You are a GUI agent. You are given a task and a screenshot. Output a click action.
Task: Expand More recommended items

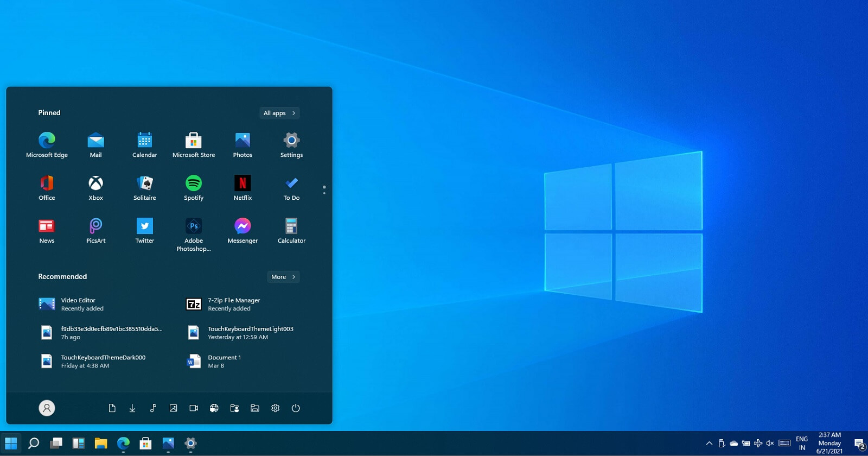tap(283, 277)
